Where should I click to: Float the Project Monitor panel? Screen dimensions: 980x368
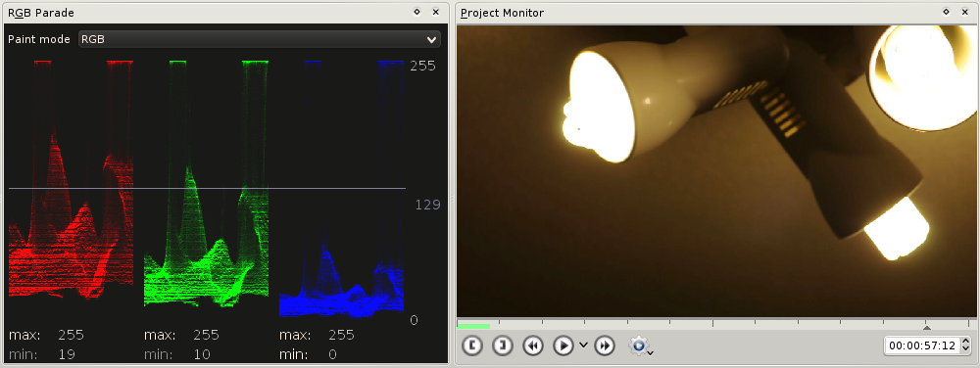click(x=947, y=12)
